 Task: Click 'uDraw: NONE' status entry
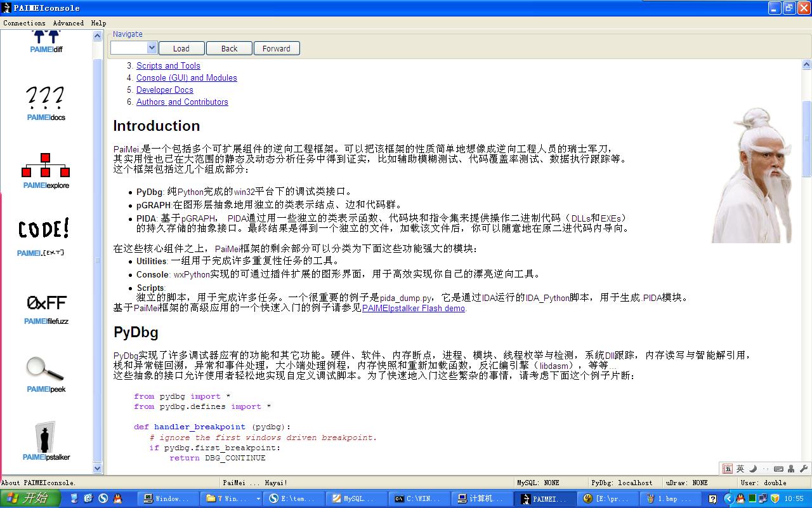pos(687,483)
